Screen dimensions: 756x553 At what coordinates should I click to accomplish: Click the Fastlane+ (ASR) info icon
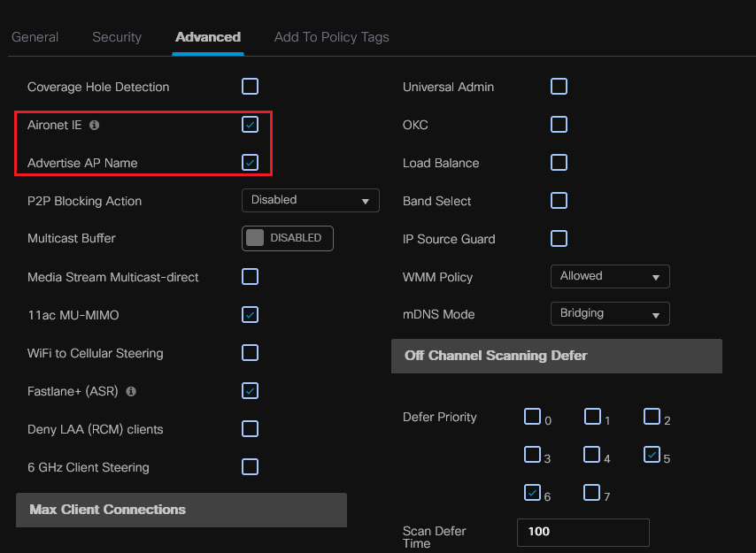coord(131,391)
